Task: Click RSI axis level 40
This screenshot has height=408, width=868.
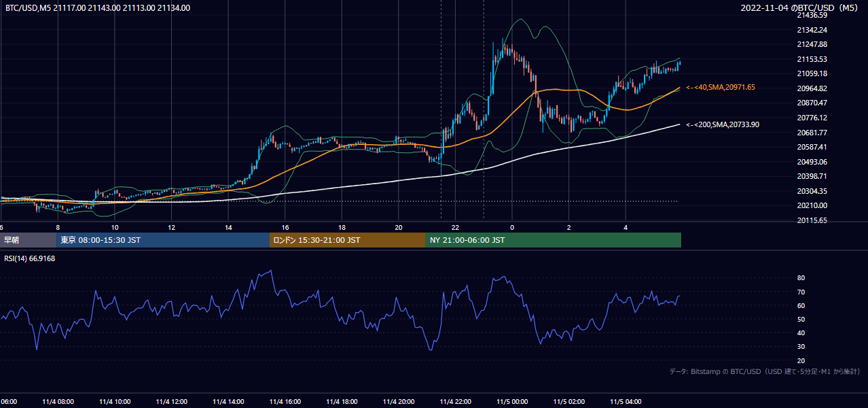Action: 801,333
